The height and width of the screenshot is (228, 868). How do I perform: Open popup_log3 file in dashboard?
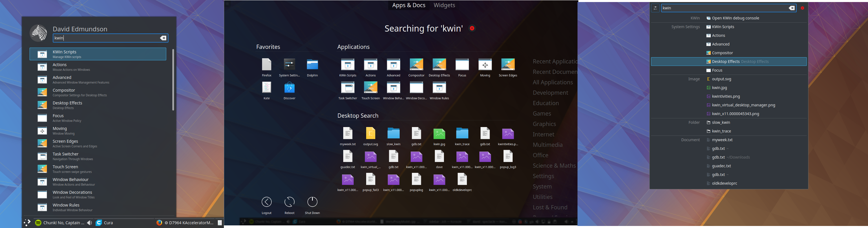[508, 159]
